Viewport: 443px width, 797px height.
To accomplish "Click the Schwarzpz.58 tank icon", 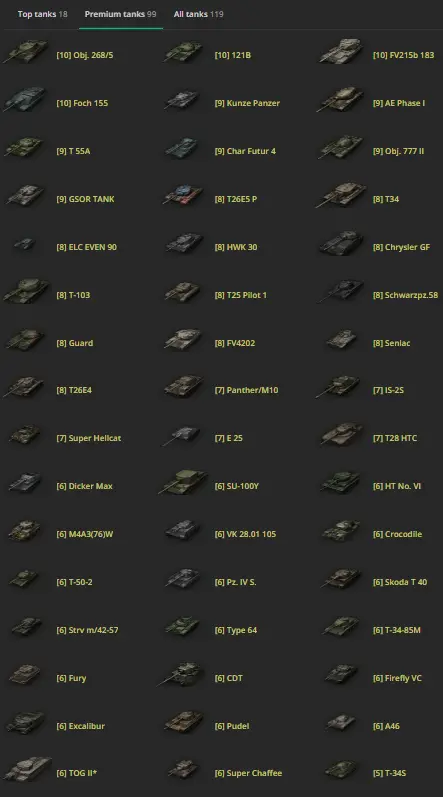I will 341,292.
